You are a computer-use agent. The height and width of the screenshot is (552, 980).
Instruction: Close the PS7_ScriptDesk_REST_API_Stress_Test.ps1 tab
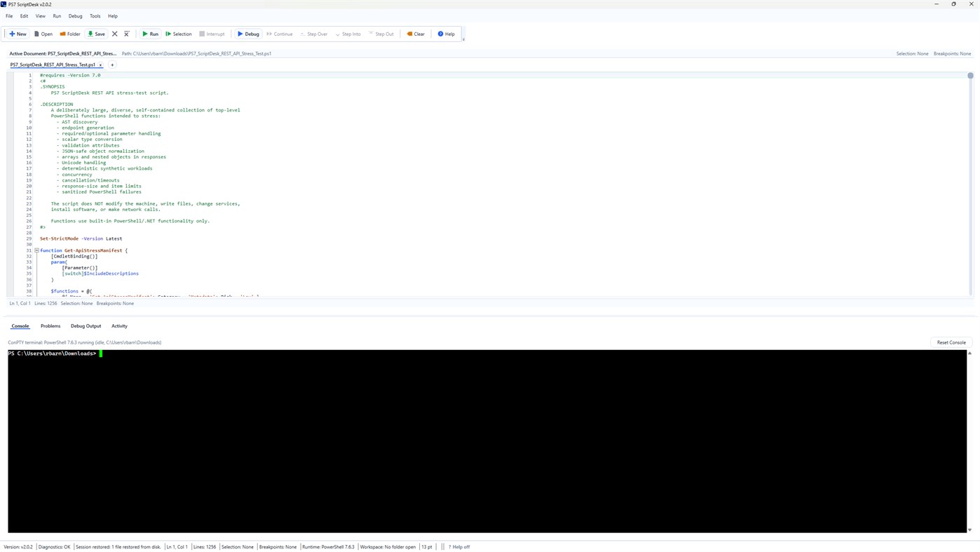(x=100, y=65)
